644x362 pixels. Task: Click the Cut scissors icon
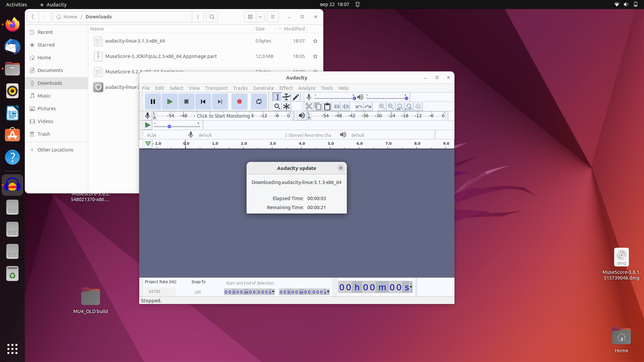pyautogui.click(x=309, y=107)
